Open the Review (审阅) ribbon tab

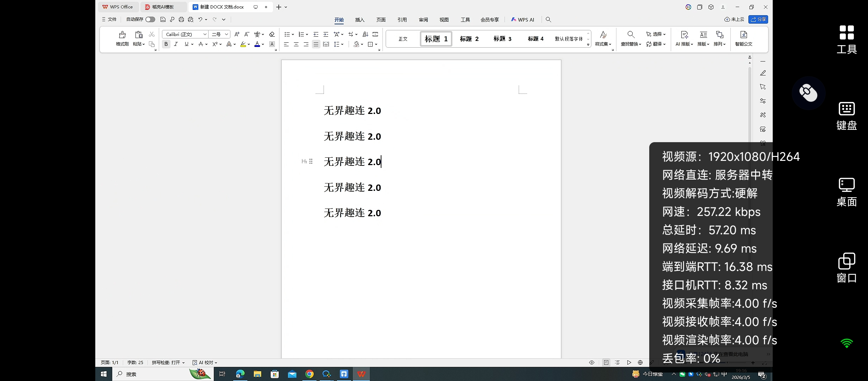pos(423,20)
